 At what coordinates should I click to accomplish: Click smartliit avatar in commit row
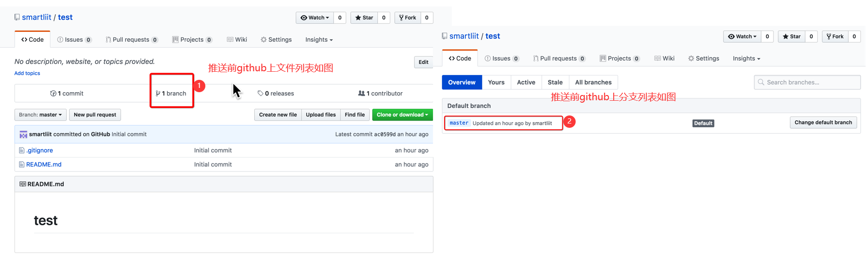coord(23,134)
